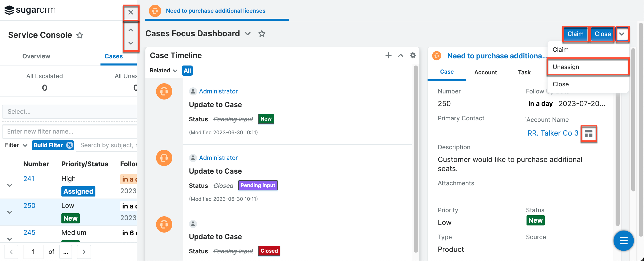Add an entry via the Case Timeline plus icon

[388, 55]
